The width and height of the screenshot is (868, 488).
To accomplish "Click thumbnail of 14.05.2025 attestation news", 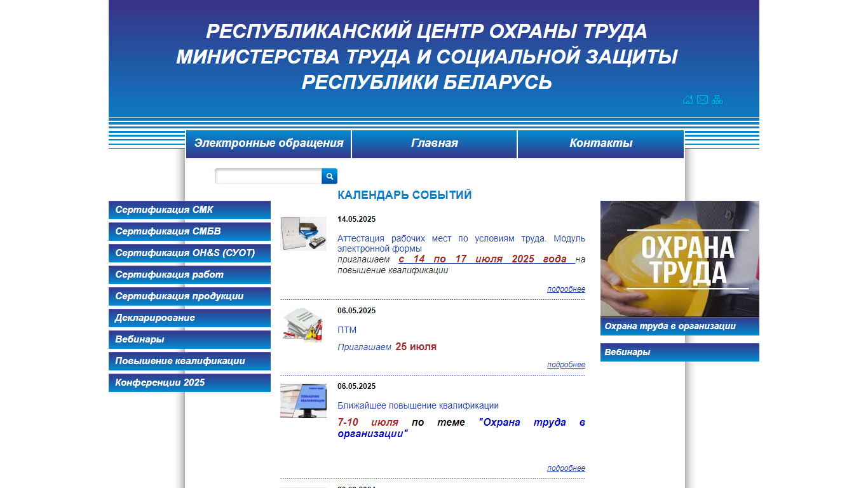I will pos(304,234).
